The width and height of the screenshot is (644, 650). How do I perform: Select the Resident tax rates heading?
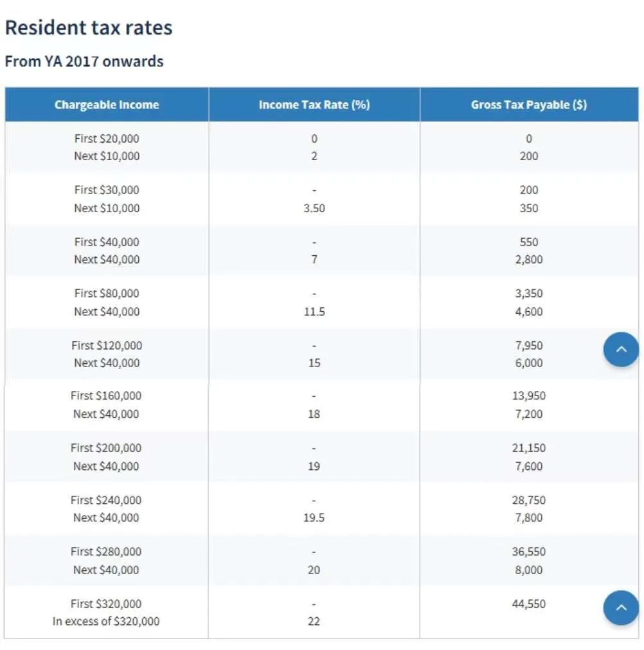click(89, 28)
